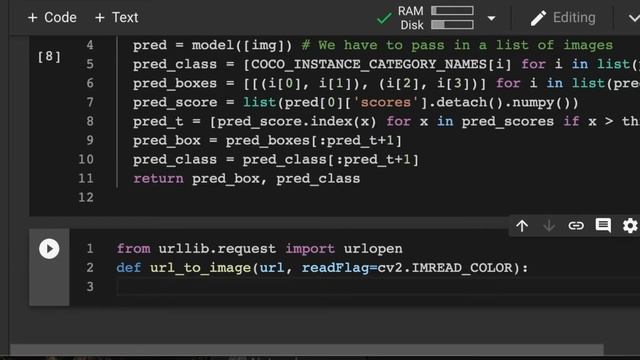
Task: Click the RAM usage bar
Action: pos(452,11)
